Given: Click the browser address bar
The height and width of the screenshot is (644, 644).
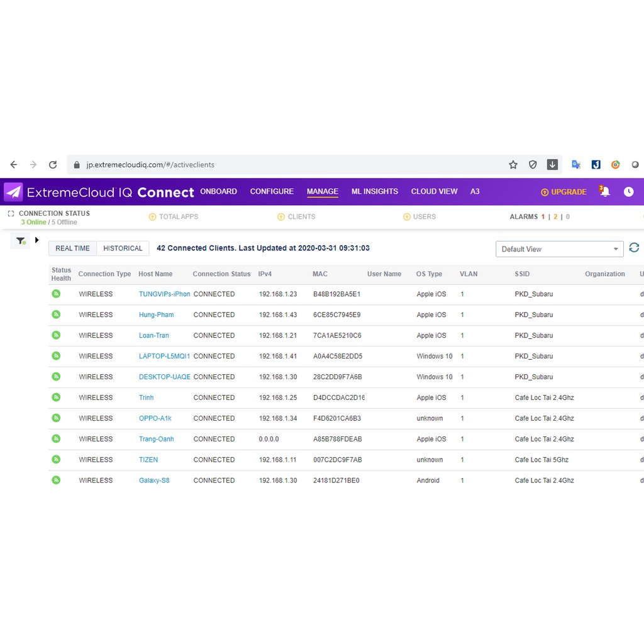Looking at the screenshot, I should pos(283,165).
